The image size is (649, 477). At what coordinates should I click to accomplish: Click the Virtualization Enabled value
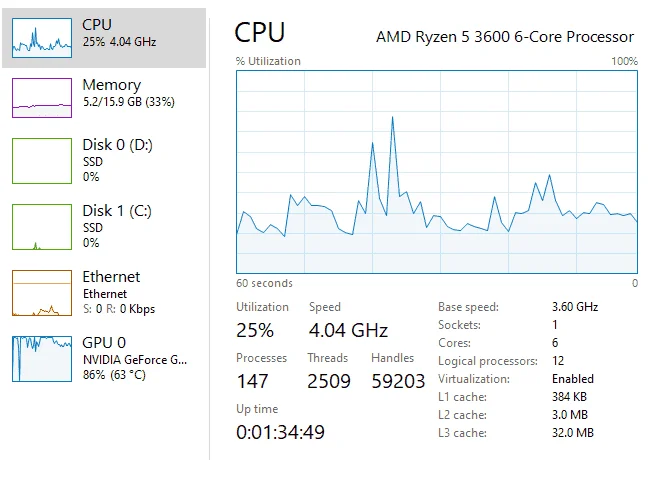click(573, 379)
